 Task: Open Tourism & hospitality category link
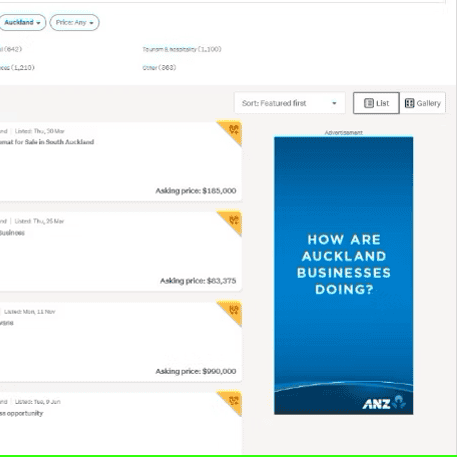click(x=182, y=49)
